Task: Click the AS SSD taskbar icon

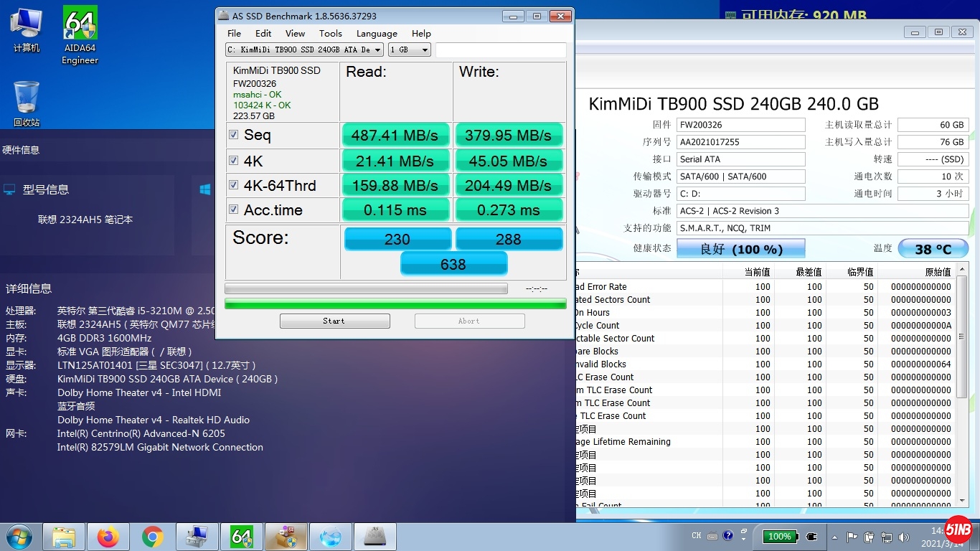Action: [374, 537]
